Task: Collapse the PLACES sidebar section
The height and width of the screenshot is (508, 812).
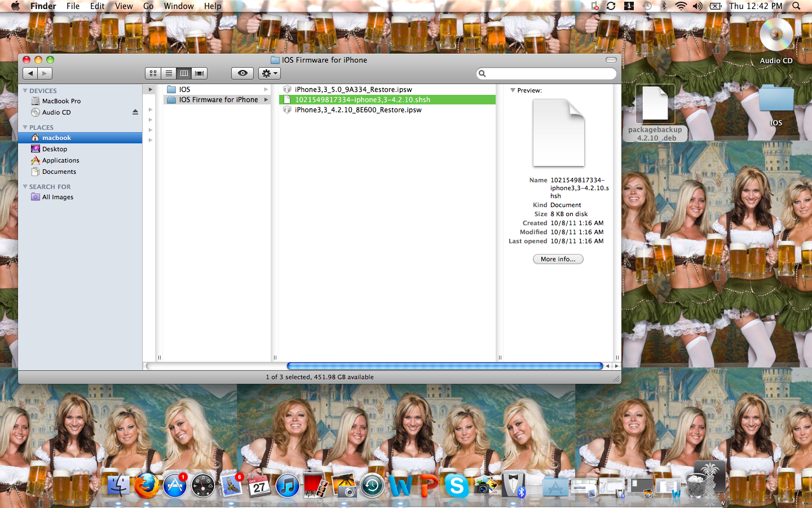Action: [25, 127]
